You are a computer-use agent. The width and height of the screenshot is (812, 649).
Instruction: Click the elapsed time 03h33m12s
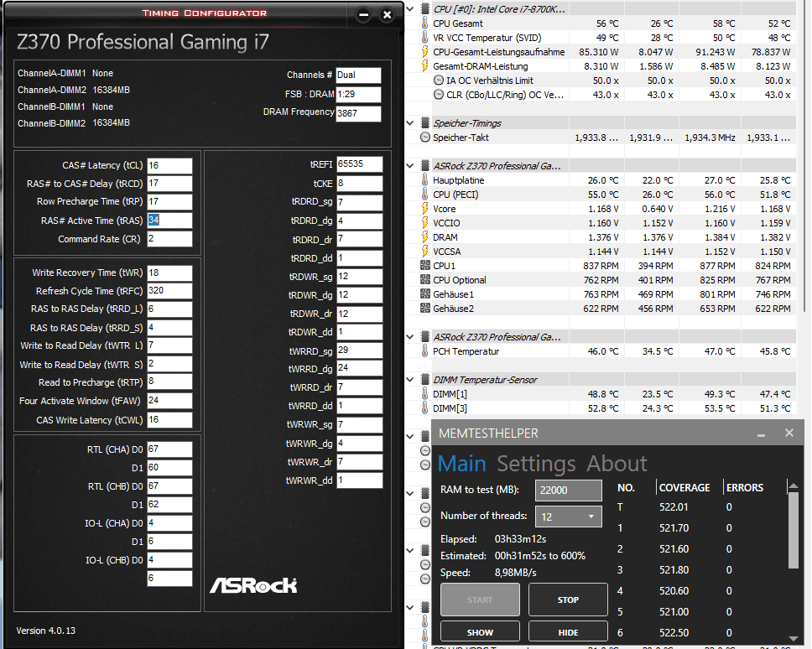(x=520, y=539)
